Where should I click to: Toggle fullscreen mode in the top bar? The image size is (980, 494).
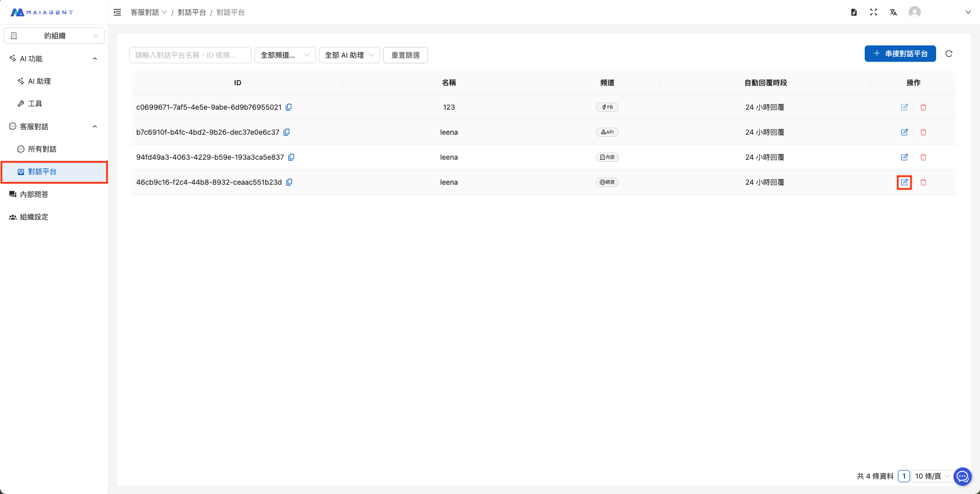[873, 12]
